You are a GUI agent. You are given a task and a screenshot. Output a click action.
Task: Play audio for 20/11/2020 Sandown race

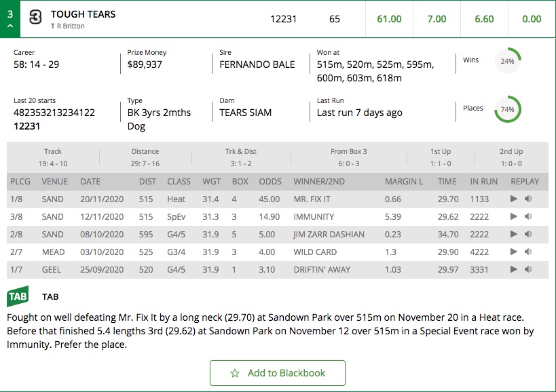click(528, 199)
